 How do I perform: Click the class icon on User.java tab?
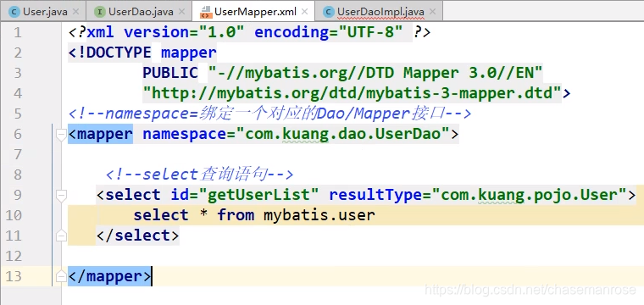15,12
